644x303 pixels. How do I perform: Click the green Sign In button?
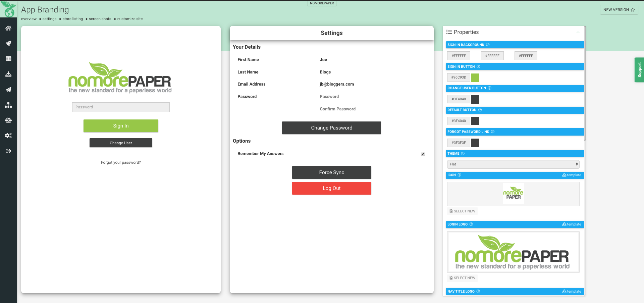121,126
